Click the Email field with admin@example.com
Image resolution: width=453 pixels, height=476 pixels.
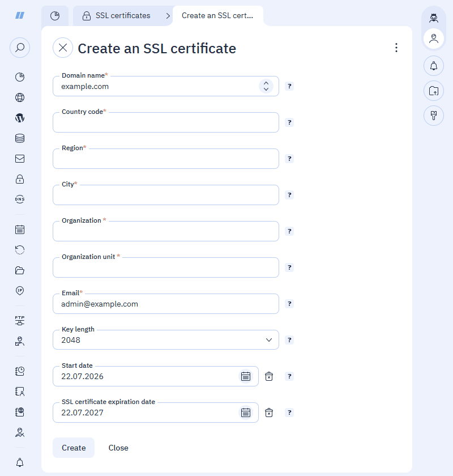(x=166, y=304)
